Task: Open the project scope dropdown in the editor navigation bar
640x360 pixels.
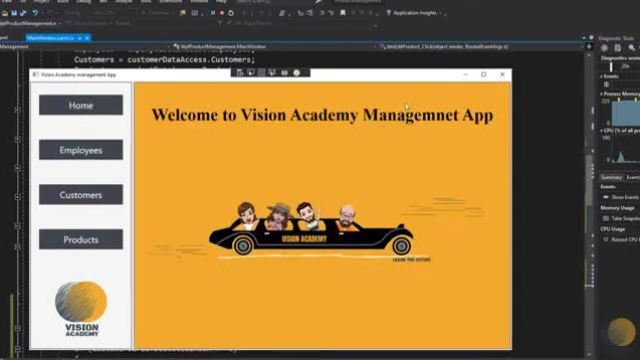Action: pyautogui.click(x=84, y=47)
